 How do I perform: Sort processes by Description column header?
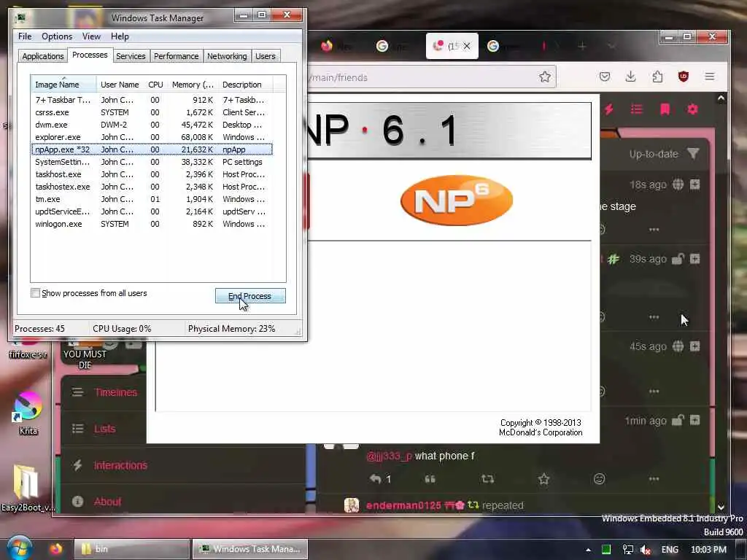pyautogui.click(x=246, y=85)
